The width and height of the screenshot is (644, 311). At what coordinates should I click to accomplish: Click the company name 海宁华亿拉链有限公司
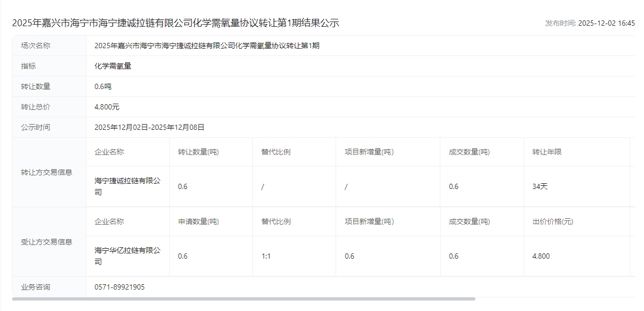pyautogui.click(x=127, y=256)
